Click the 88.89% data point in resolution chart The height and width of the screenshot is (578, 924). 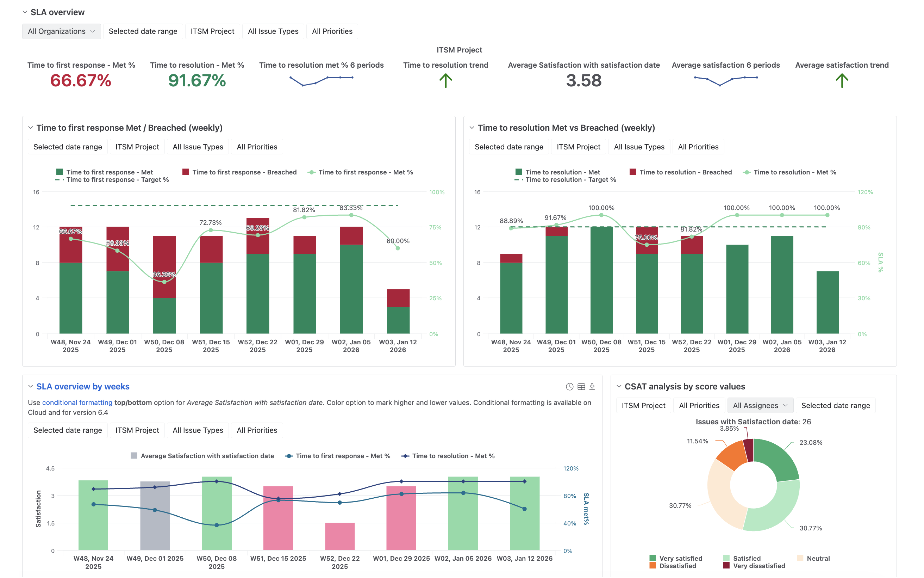tap(511, 228)
